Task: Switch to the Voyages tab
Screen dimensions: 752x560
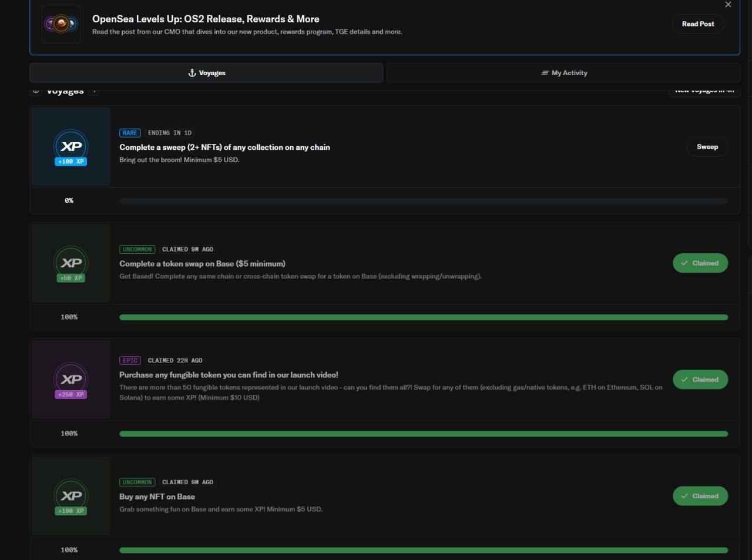Action: 206,73
